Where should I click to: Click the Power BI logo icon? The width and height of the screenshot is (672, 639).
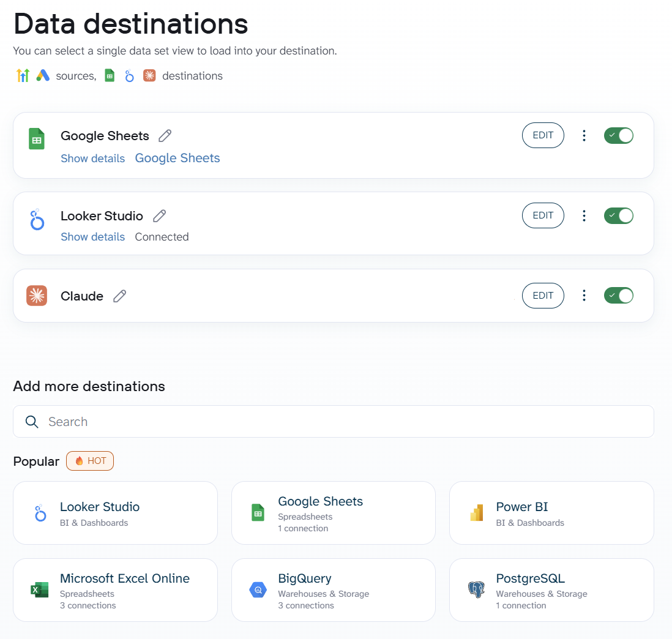477,512
